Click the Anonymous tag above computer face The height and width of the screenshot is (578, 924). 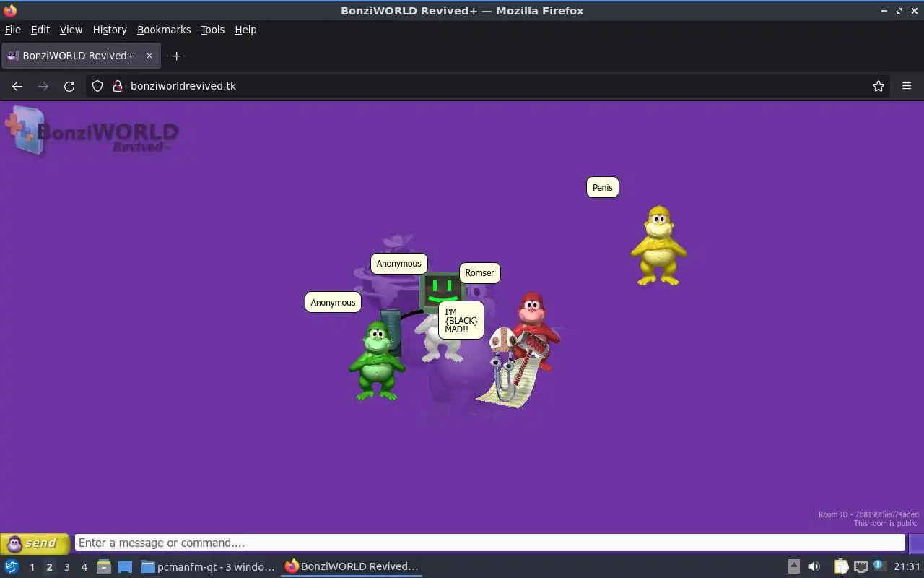click(398, 264)
